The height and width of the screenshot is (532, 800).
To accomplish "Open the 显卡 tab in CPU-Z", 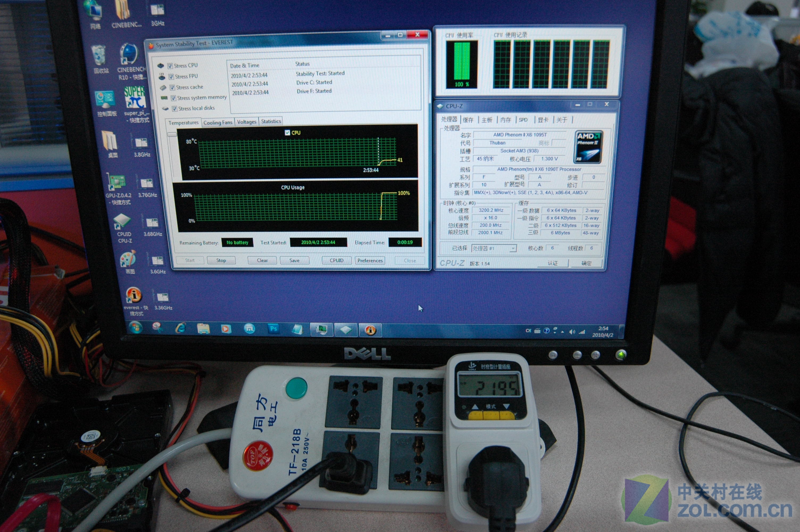I will click(543, 120).
